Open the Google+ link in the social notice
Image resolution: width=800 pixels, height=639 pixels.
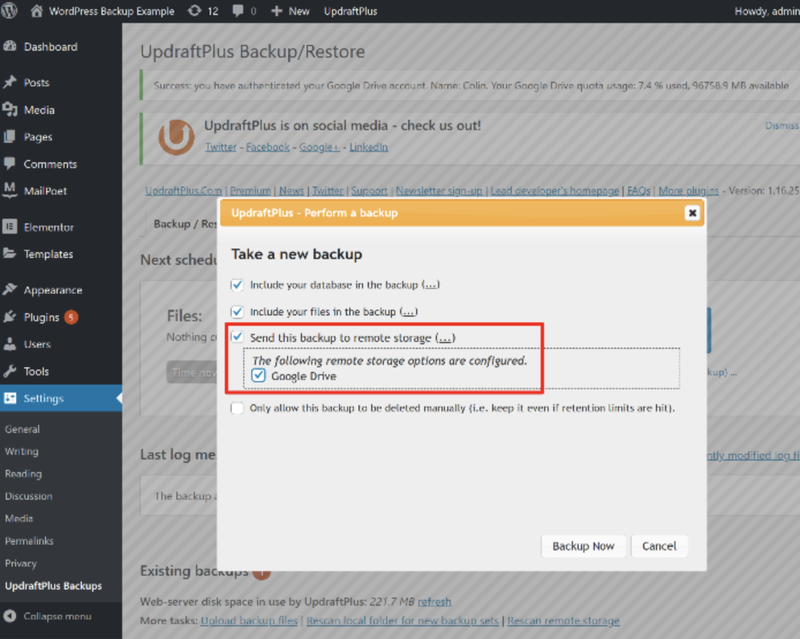(x=319, y=147)
